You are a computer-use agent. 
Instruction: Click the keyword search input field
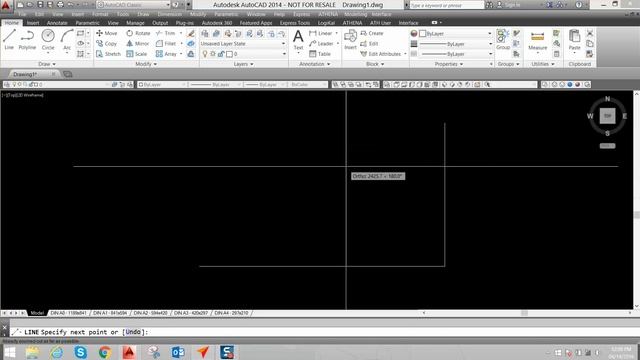click(447, 5)
